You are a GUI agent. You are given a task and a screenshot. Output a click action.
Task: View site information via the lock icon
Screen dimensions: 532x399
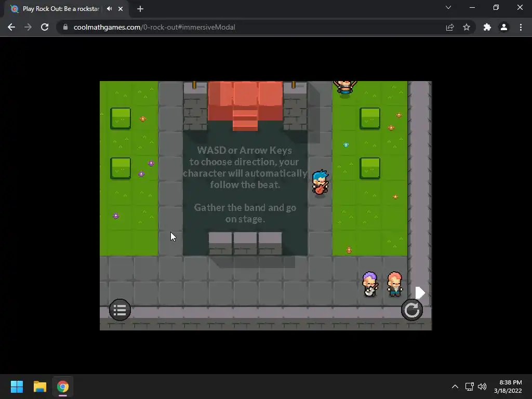65,27
